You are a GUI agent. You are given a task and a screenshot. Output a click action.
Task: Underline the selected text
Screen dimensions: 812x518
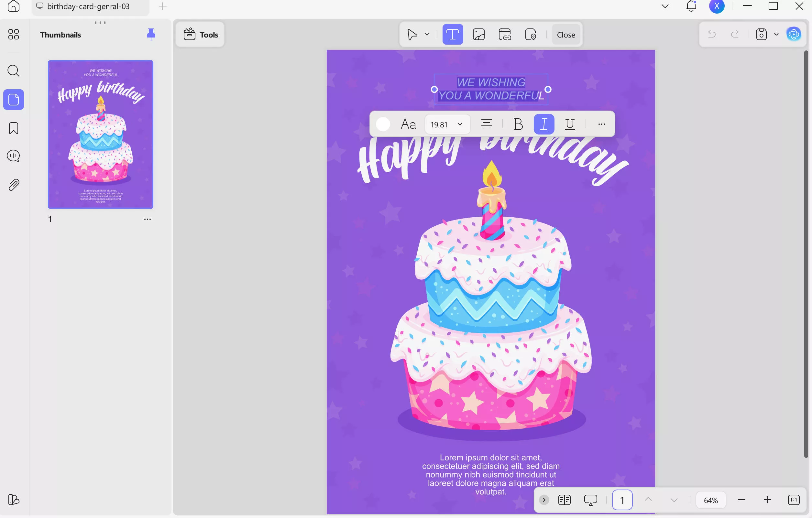569,124
